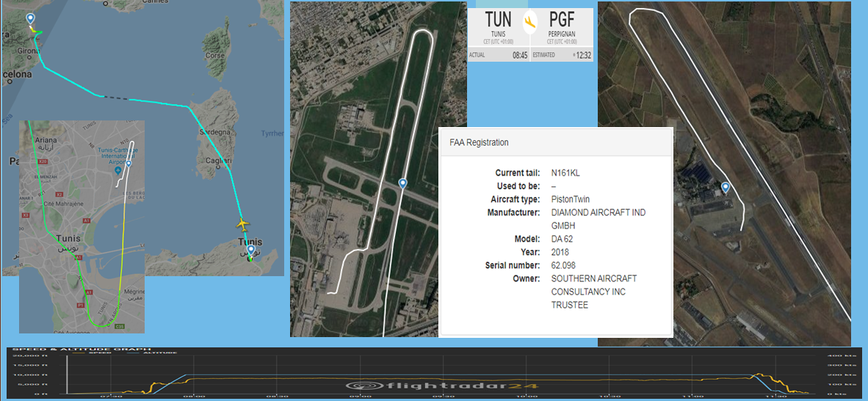Click the SPEED & ALTITUDE GRAPH title

click(82, 349)
